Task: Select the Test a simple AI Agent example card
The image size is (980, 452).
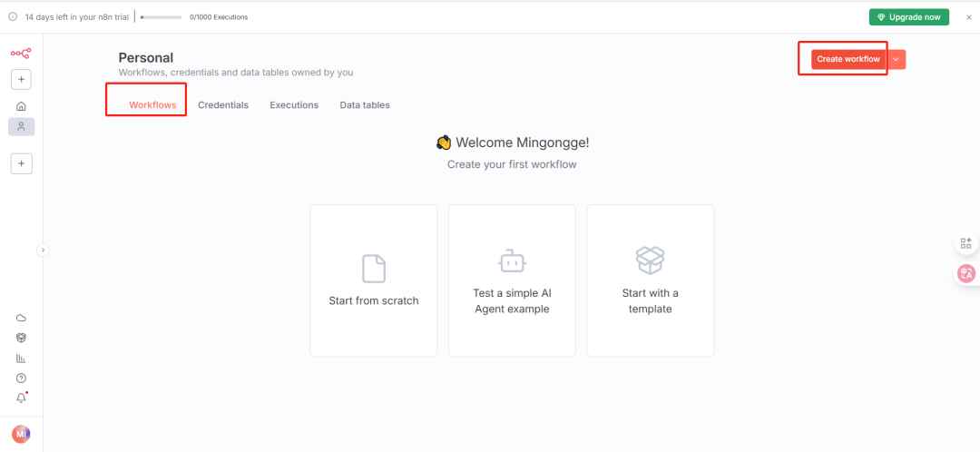Action: tap(512, 280)
